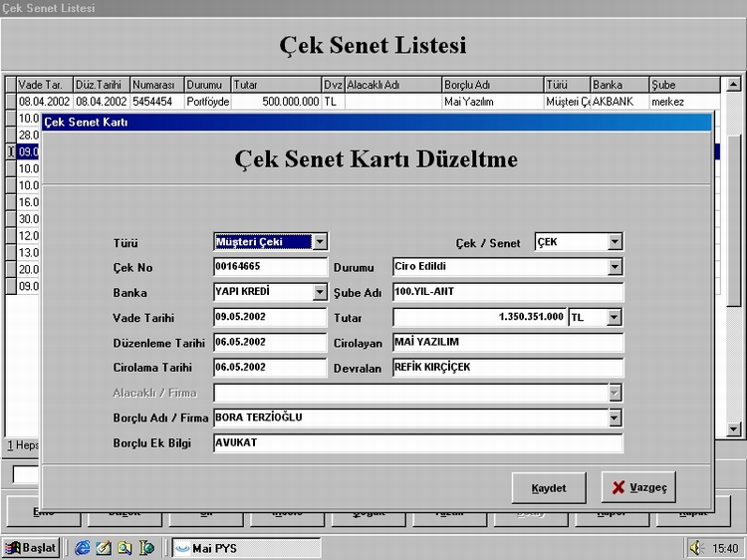
Task: Open the volume speaker icon in system tray
Action: tap(699, 548)
